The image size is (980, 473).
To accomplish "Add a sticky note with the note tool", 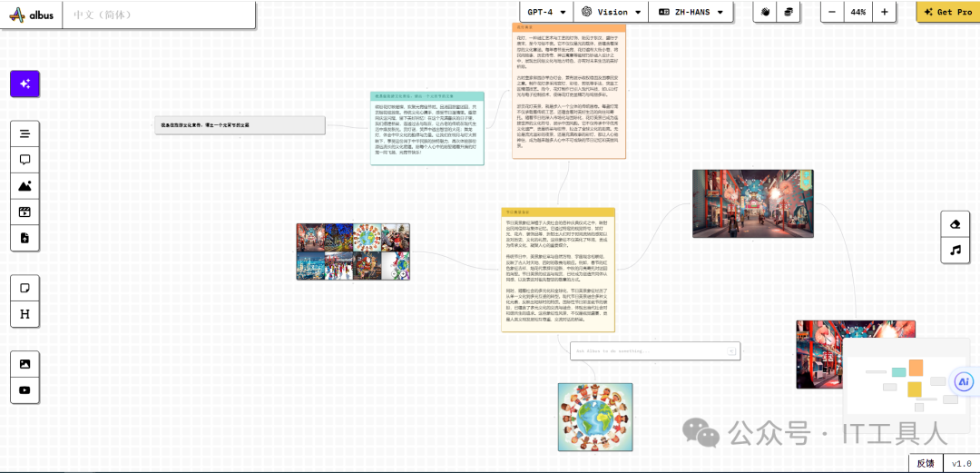I will point(25,289).
